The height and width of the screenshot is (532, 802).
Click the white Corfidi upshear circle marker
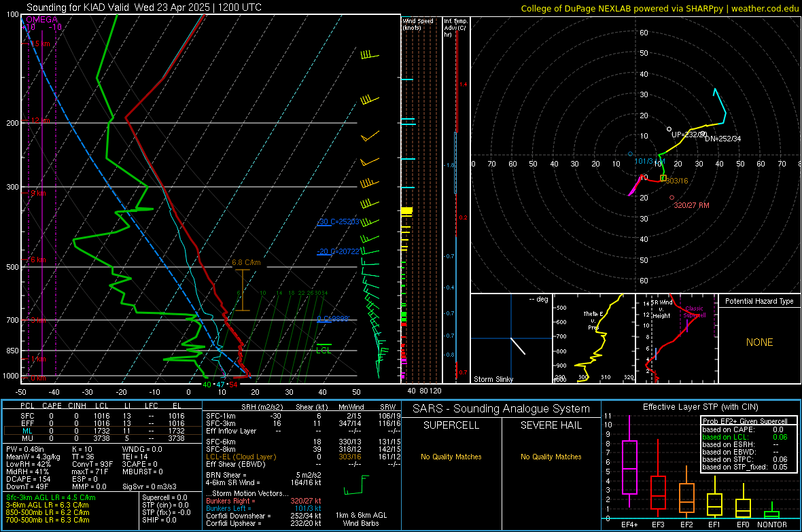[x=669, y=129]
